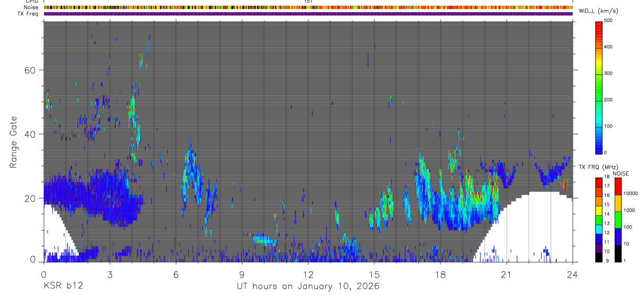This screenshot has height=297, width=644.
Task: Click the '9' tick on the UT hours axis
Action: [242, 274]
